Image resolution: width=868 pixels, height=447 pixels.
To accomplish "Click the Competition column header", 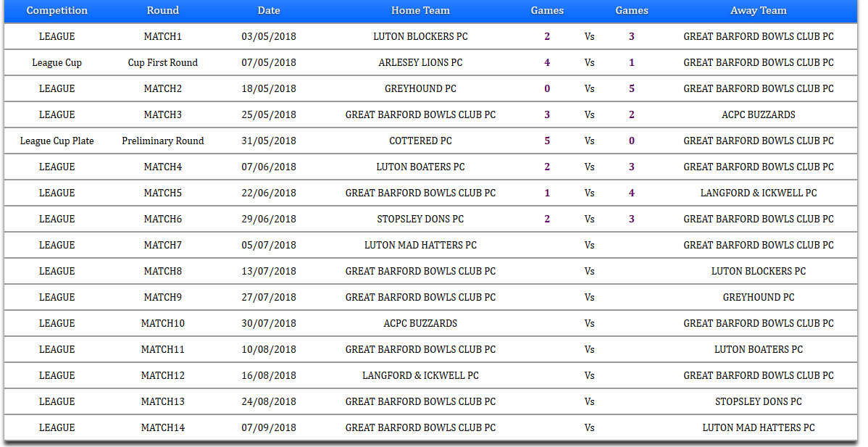I will (57, 11).
